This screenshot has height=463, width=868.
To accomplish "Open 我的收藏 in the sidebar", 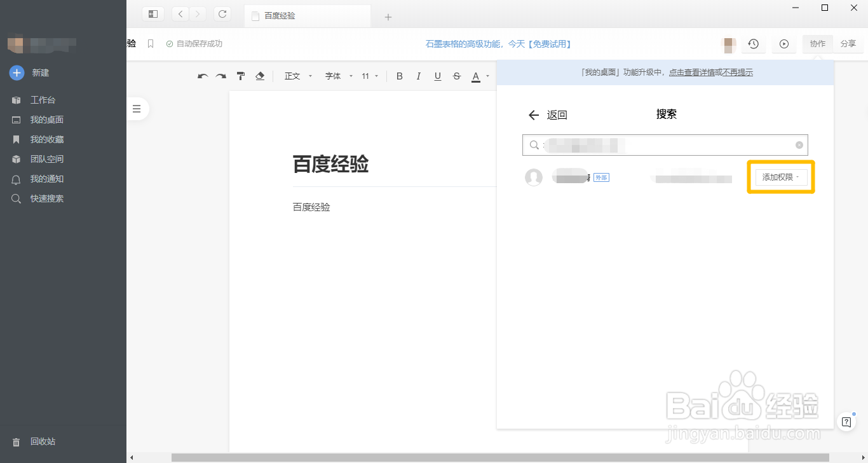I will pyautogui.click(x=46, y=139).
